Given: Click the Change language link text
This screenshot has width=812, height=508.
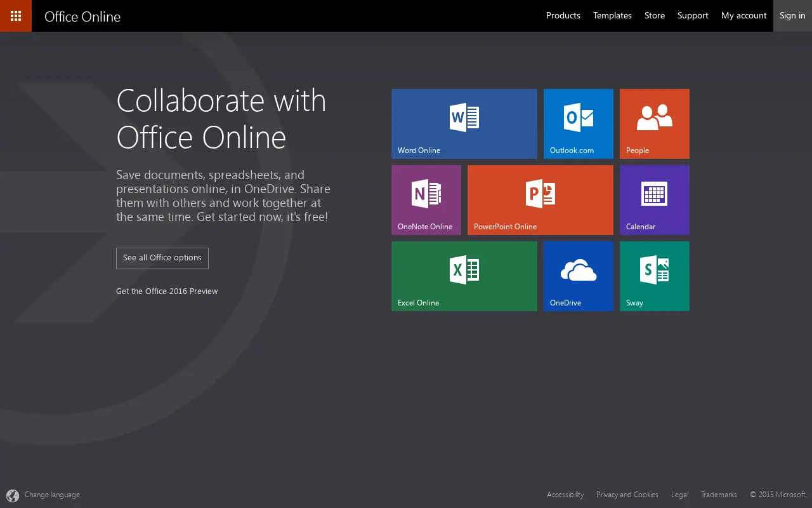Looking at the screenshot, I should (x=52, y=495).
